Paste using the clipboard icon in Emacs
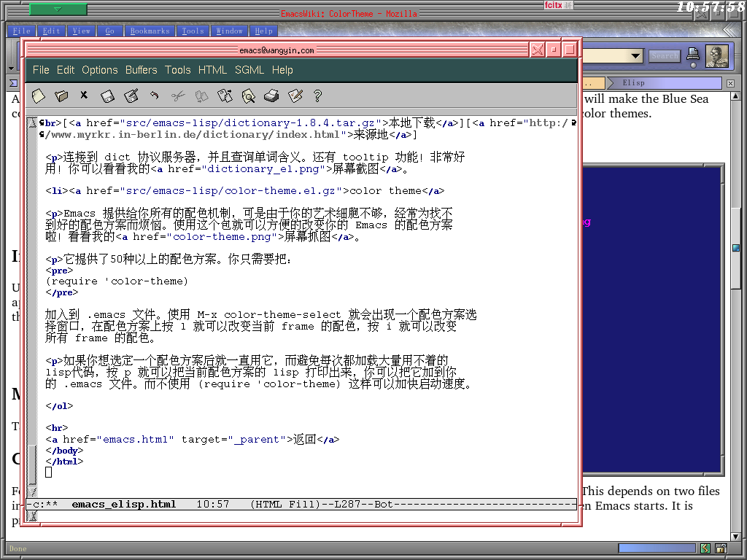747x560 pixels. (225, 96)
